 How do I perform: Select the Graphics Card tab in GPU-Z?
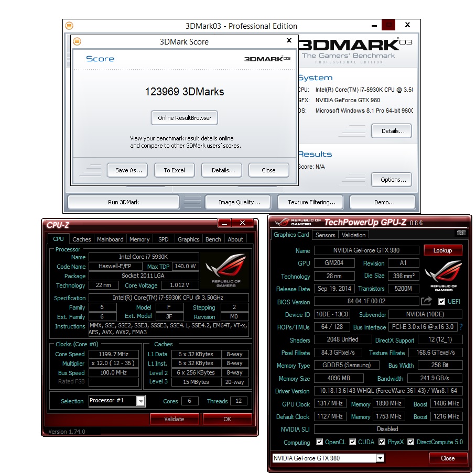(x=291, y=235)
